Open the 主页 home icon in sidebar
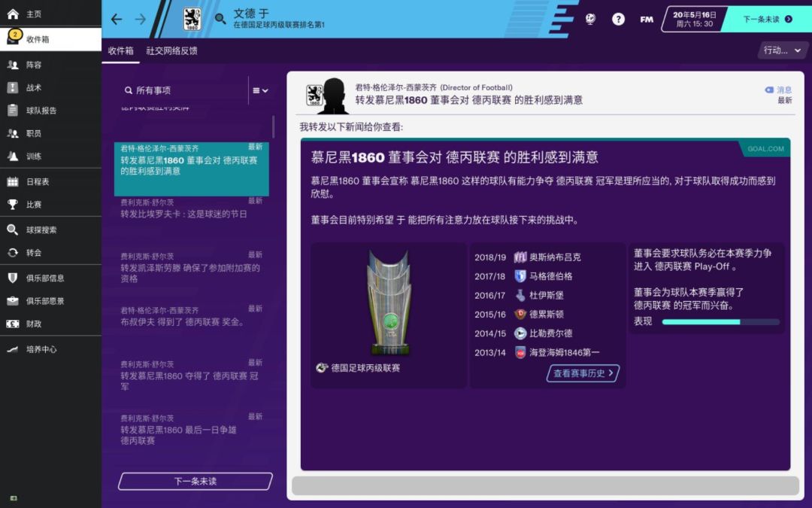This screenshot has height=508, width=812. click(x=13, y=14)
